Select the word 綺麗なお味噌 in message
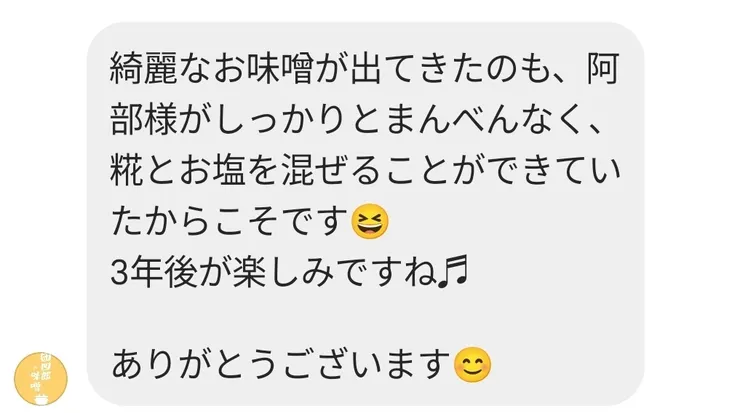 pyautogui.click(x=212, y=69)
